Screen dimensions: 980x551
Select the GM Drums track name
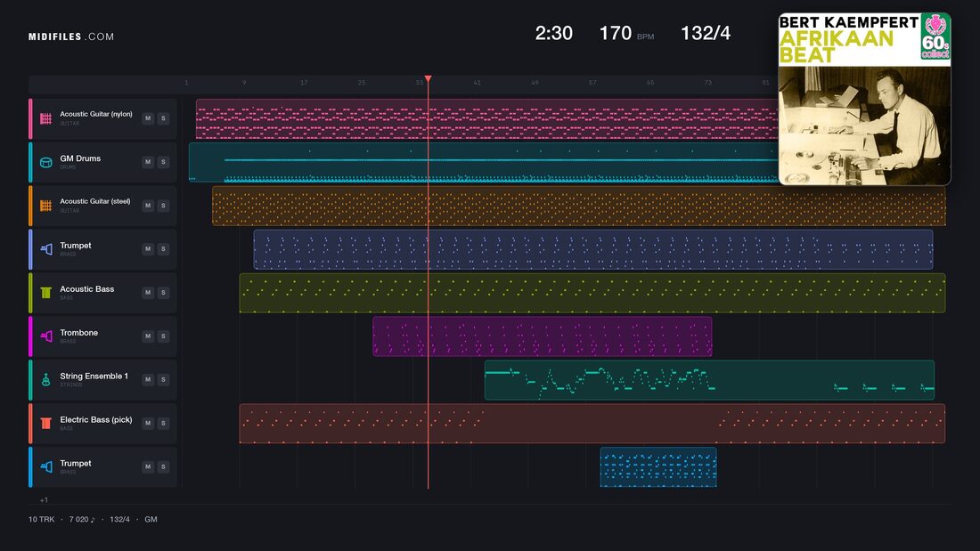point(80,158)
